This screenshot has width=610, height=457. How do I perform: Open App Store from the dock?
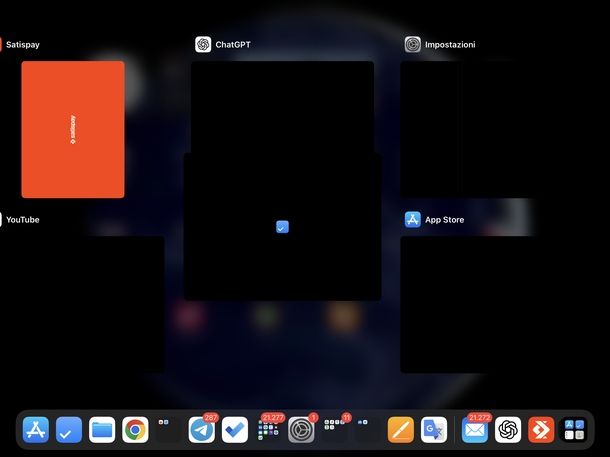[36, 430]
